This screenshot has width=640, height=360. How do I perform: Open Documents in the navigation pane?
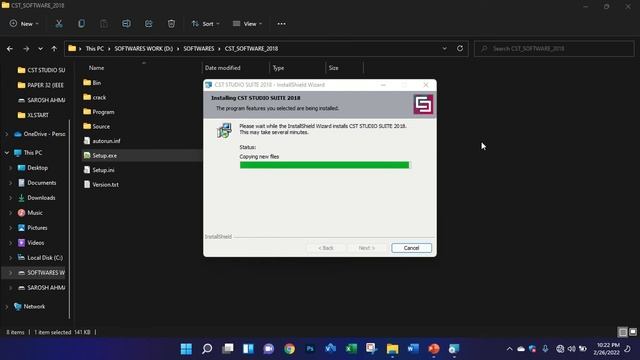click(41, 183)
